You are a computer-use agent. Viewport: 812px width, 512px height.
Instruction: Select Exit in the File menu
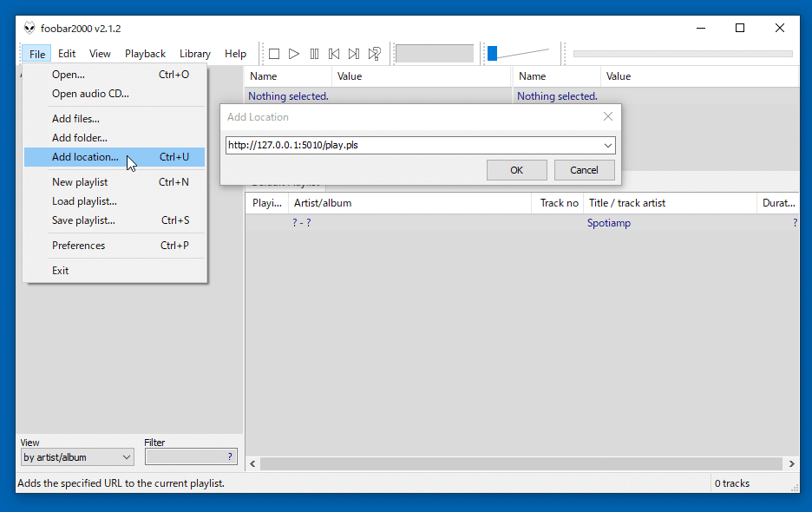[x=115, y=271]
